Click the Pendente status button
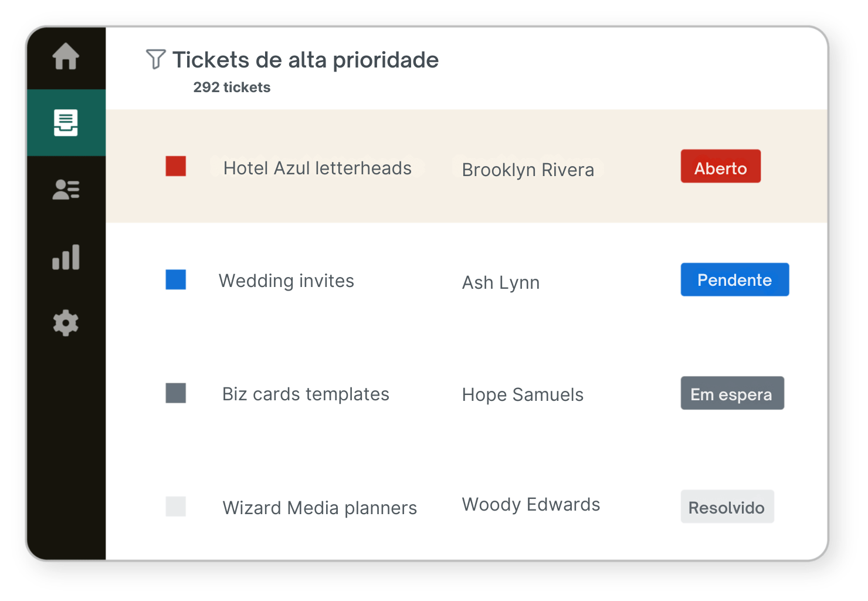The image size is (868, 601). (734, 279)
